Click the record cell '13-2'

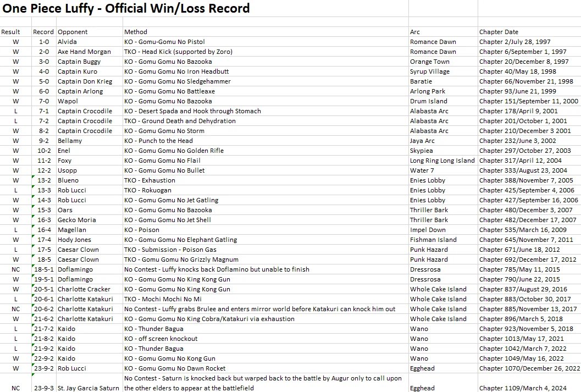[44, 180]
